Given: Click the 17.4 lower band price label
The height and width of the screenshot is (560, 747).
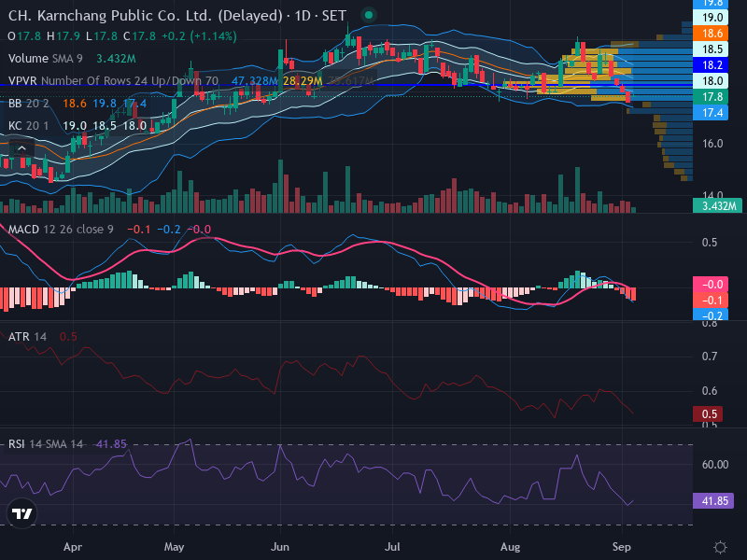Looking at the screenshot, I should pyautogui.click(x=711, y=113).
